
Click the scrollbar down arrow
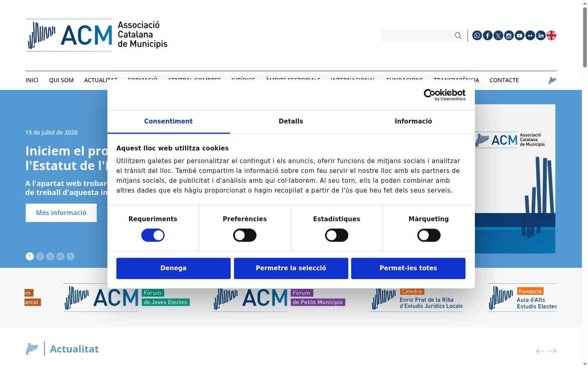[585, 364]
